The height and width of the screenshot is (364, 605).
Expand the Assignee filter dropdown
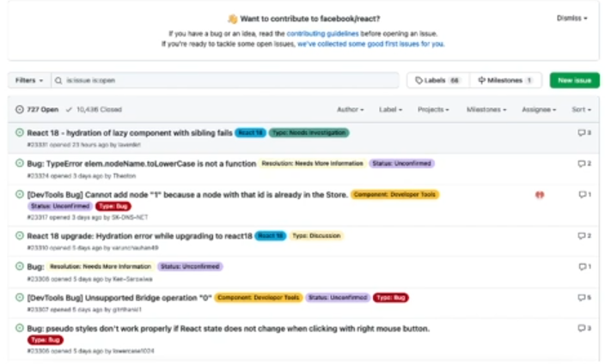(539, 110)
